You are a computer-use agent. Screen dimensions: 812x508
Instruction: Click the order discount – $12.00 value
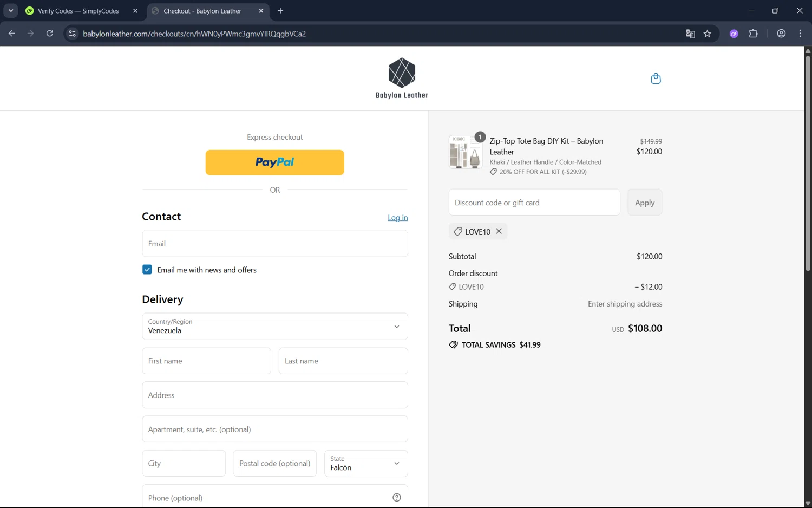coord(649,287)
